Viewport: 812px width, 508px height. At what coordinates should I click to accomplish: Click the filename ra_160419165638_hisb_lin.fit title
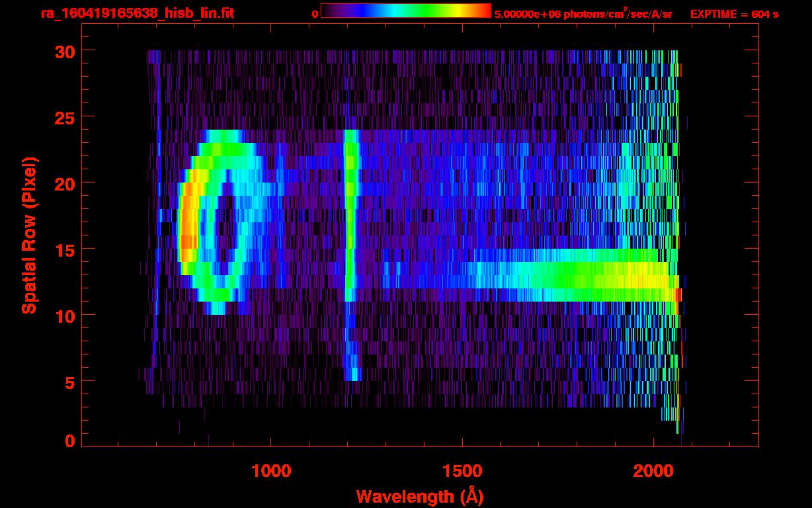(x=137, y=13)
